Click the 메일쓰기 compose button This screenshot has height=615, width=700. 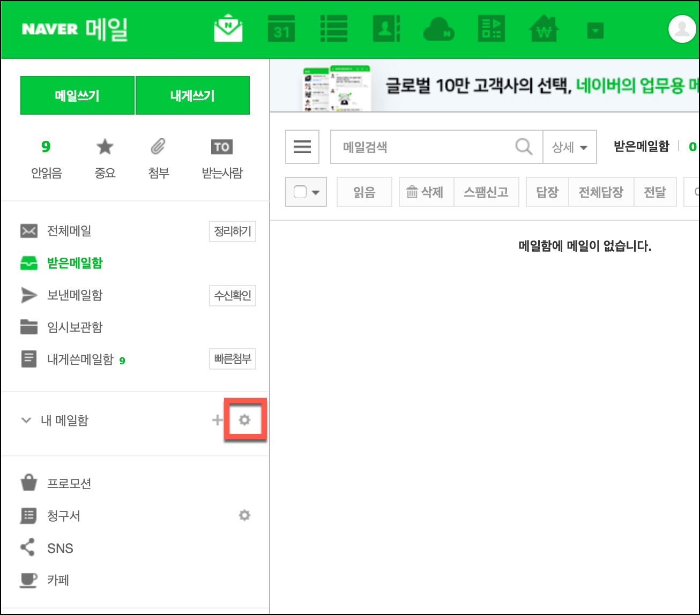click(x=77, y=95)
